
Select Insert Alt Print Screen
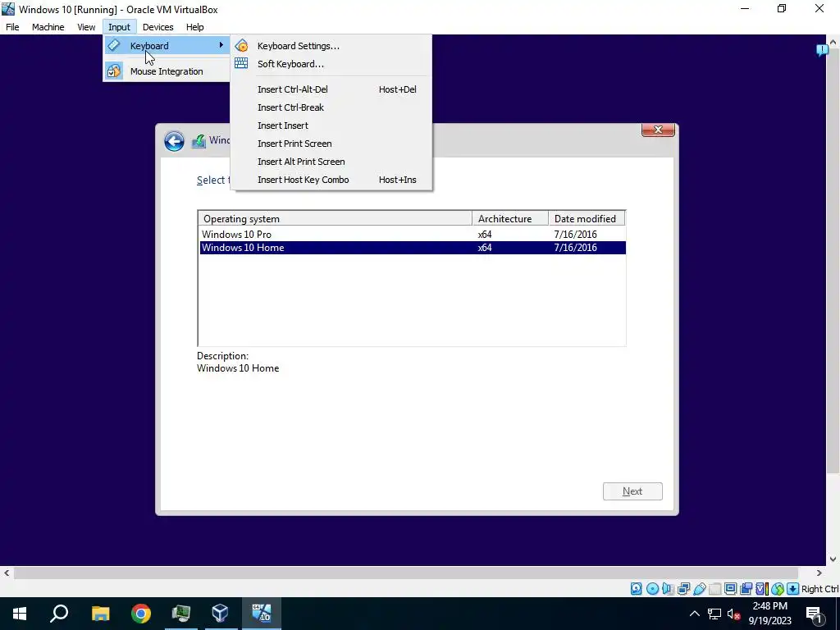click(331, 162)
